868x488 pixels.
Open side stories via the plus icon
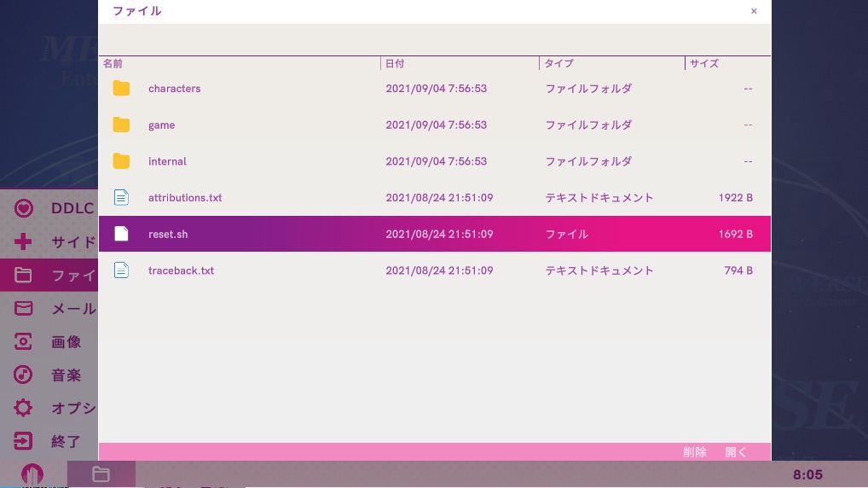[24, 241]
